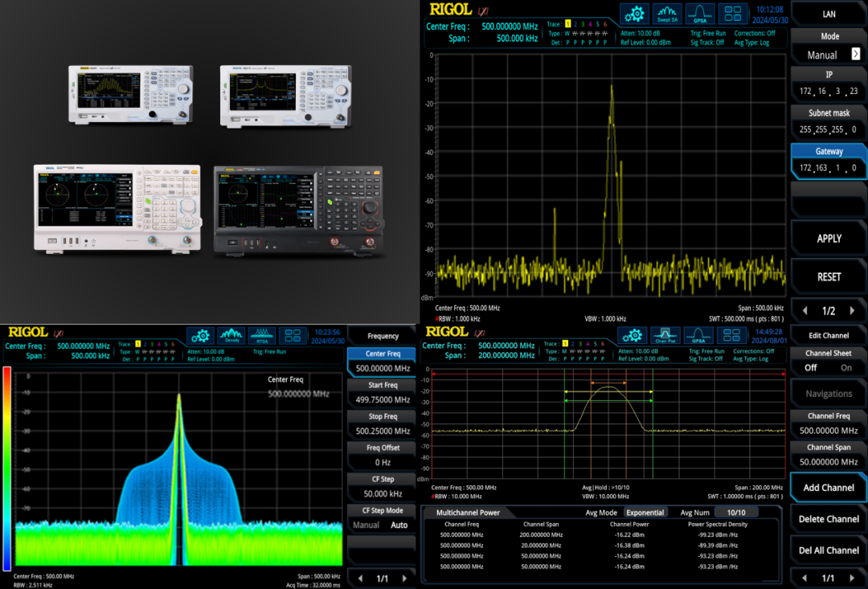The image size is (868, 589).
Task: Toggle CF Step Mode Manual/Auto
Action: [383, 525]
